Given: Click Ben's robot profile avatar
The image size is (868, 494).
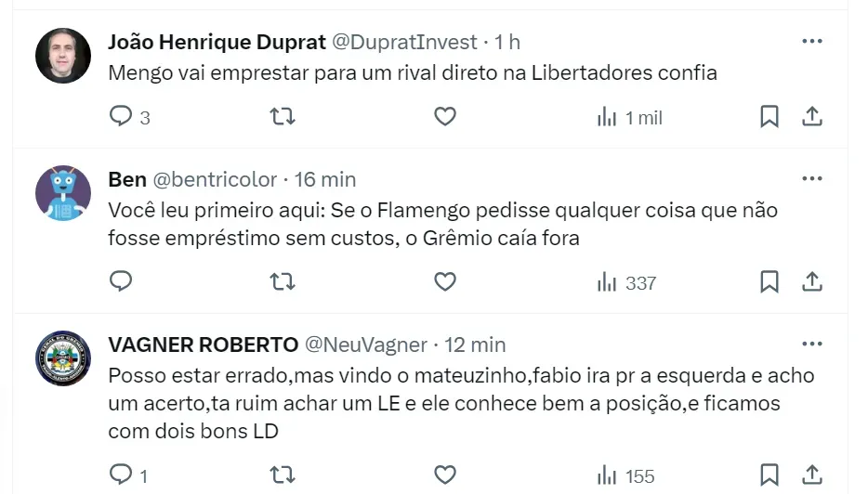Looking at the screenshot, I should tap(63, 193).
